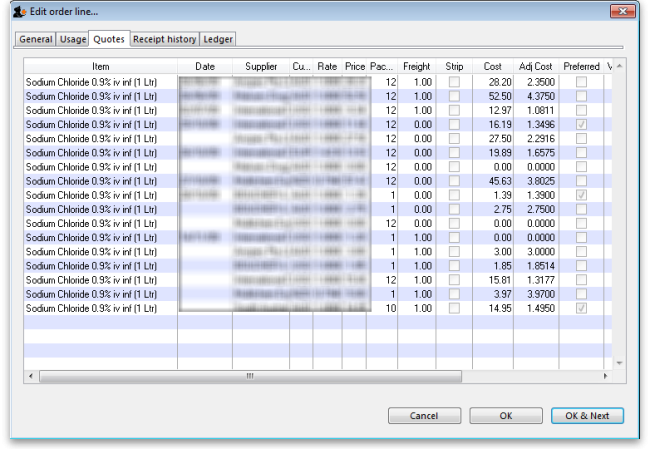The height and width of the screenshot is (449, 650).
Task: Click the horizontal scrollbar left arrow
Action: click(x=29, y=376)
